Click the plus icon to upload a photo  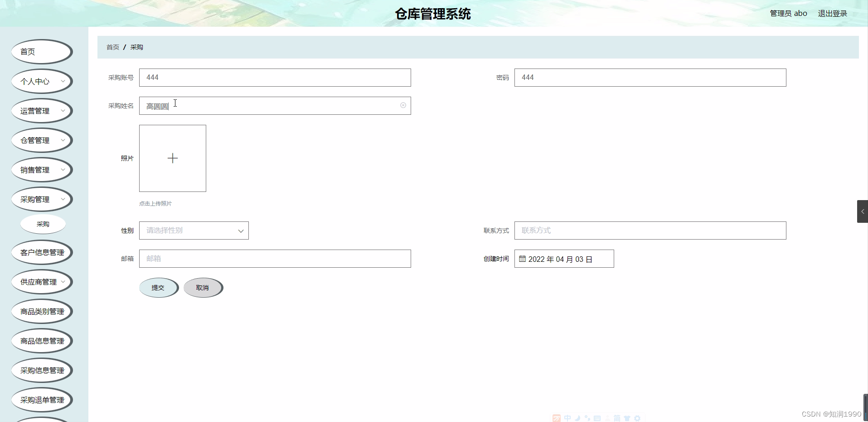[x=173, y=158]
